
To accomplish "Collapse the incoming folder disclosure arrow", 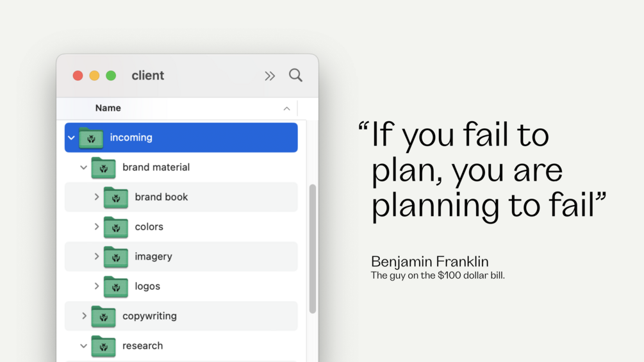I will (72, 138).
